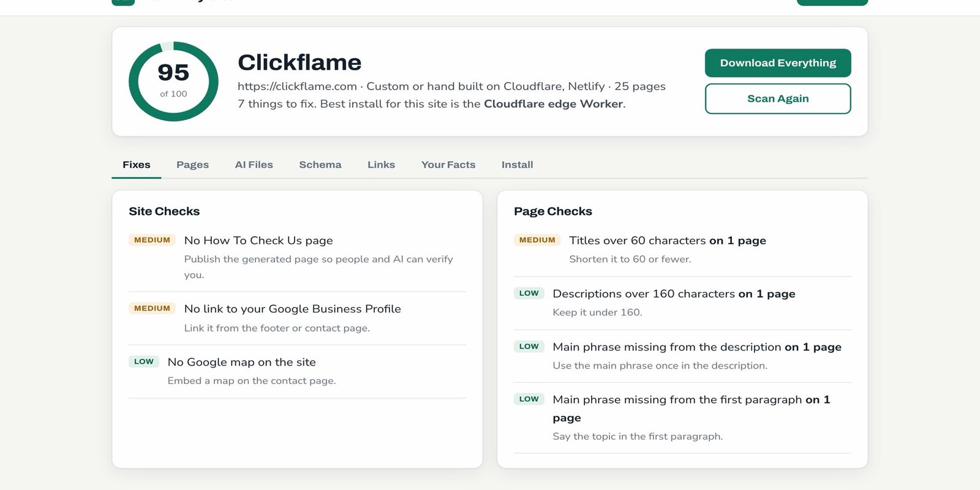
Task: Click 'Use the main phrase once in the description.'
Action: 660,366
